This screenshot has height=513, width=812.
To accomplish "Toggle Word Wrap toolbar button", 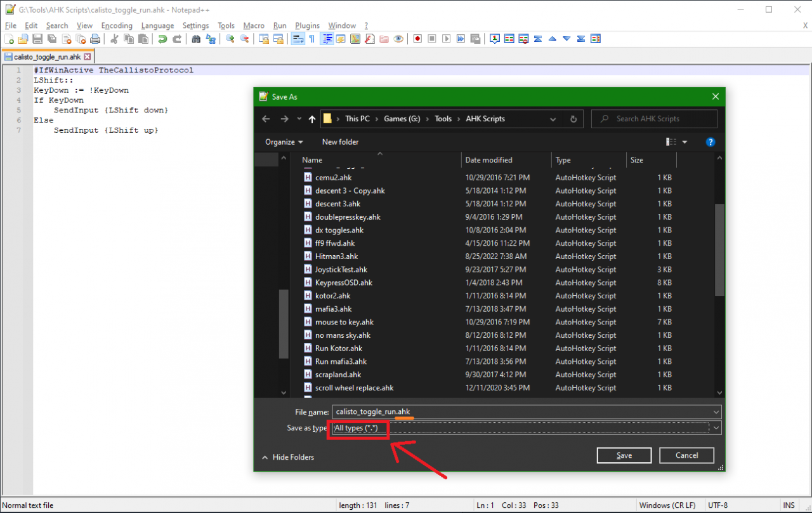I will pos(297,39).
